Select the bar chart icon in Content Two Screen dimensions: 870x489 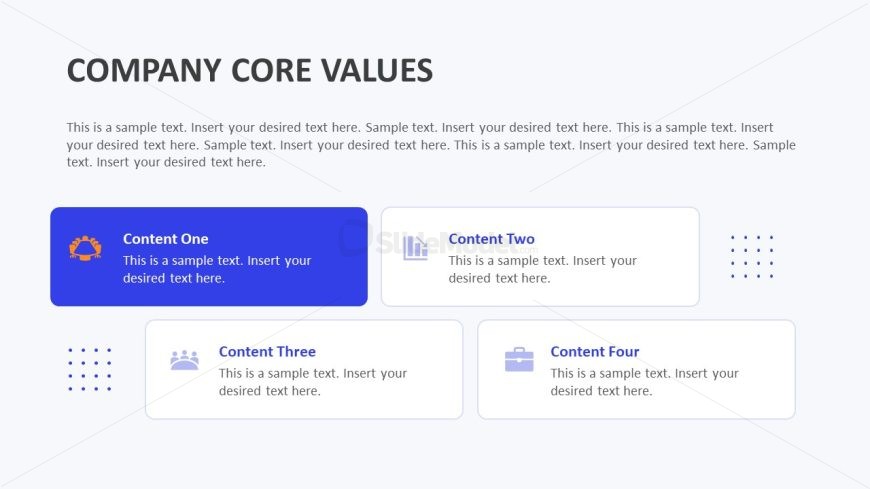416,248
